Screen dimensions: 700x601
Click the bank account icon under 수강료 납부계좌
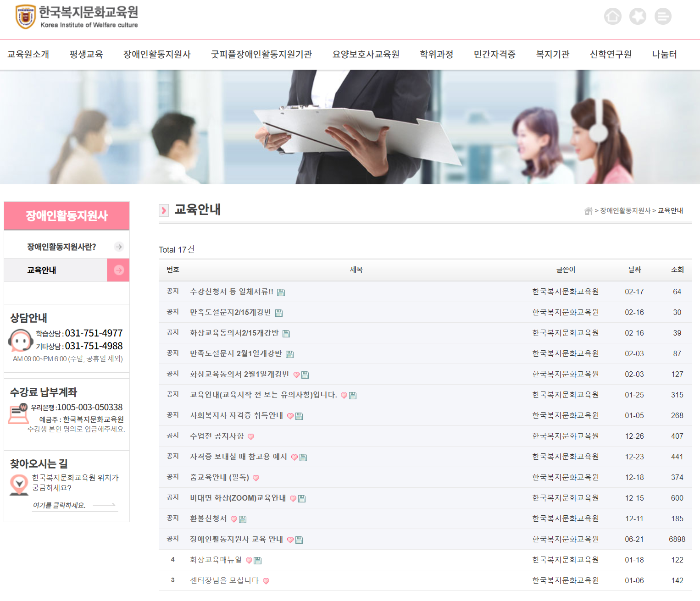point(18,414)
